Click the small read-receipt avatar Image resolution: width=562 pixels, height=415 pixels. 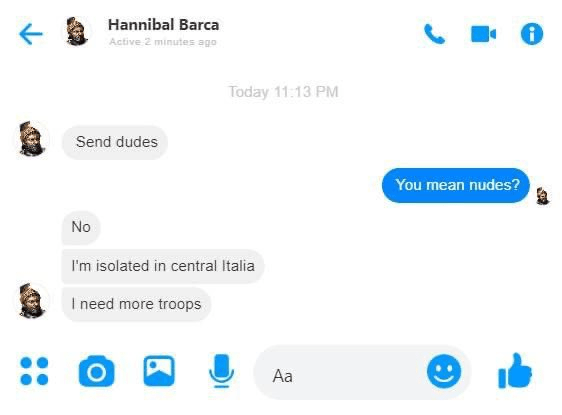[543, 196]
